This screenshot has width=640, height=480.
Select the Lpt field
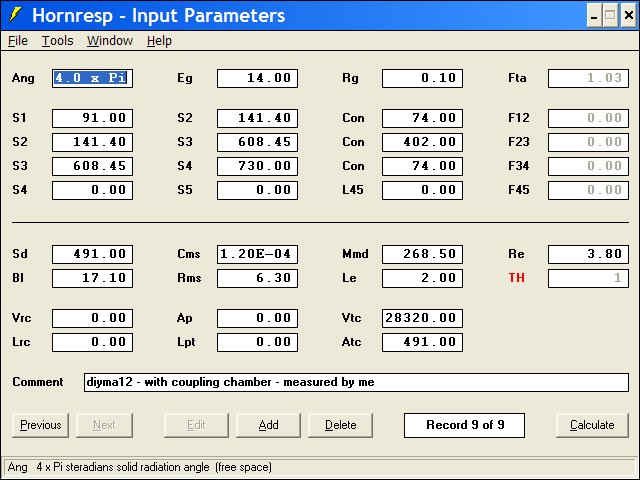pos(258,342)
